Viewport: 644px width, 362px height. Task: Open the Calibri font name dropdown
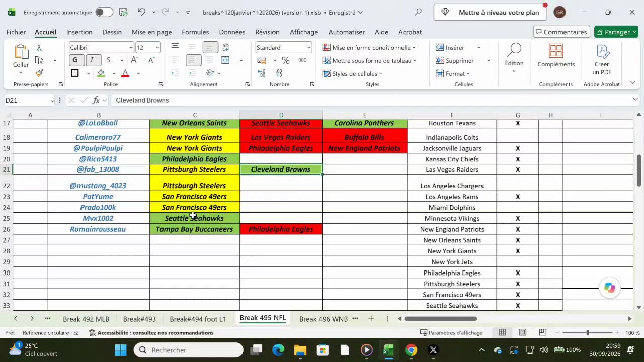131,48
